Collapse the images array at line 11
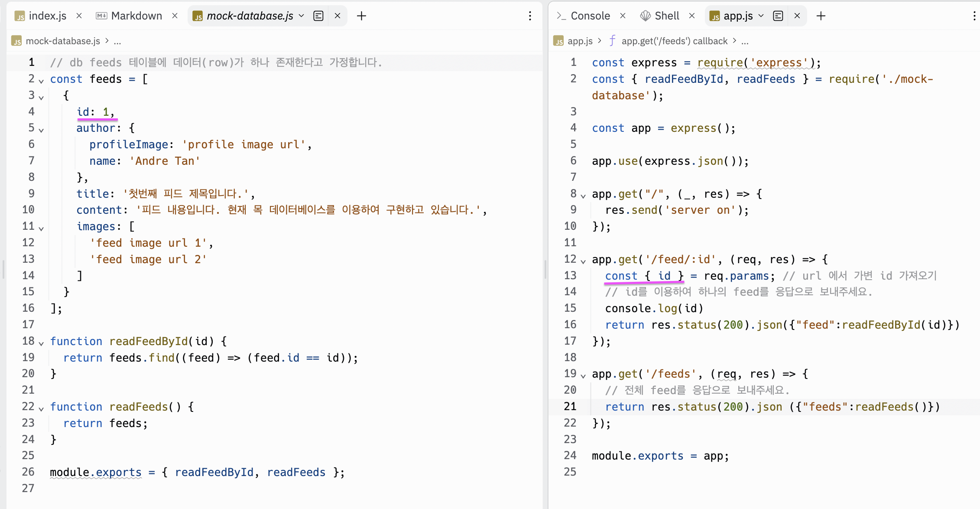This screenshot has width=980, height=509. (x=41, y=228)
